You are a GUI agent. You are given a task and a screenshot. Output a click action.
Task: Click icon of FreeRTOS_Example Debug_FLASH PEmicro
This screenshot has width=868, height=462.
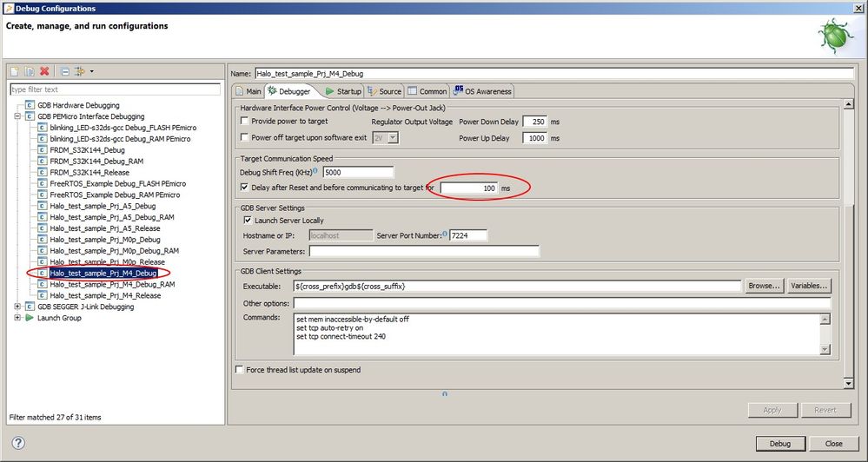click(42, 184)
